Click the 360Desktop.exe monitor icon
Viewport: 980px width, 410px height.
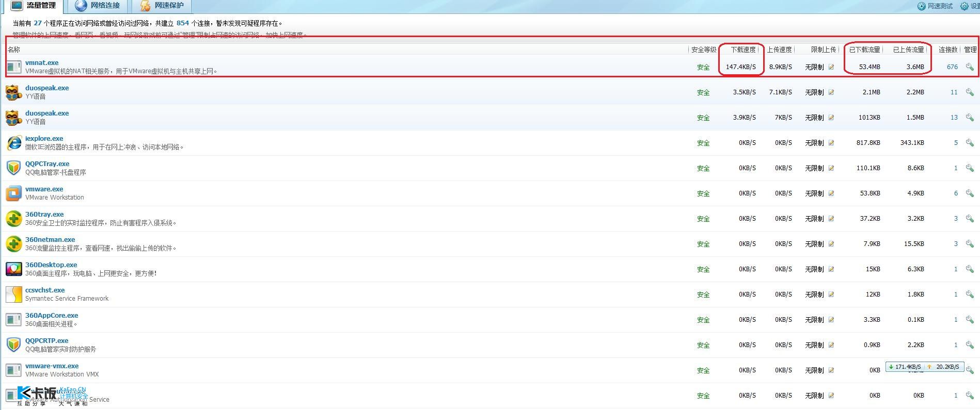tap(13, 269)
